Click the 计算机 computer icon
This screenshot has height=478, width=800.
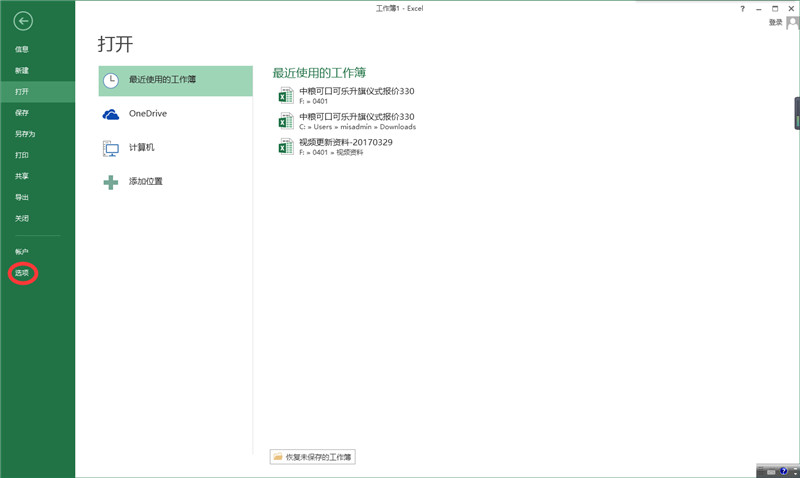(x=111, y=148)
